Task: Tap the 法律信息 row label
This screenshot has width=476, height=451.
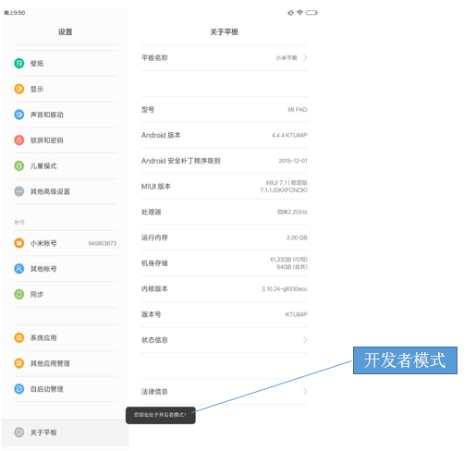Action: [154, 391]
